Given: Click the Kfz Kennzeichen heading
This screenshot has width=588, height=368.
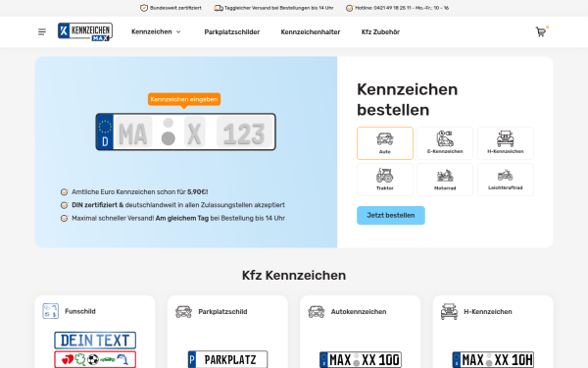Looking at the screenshot, I should [x=294, y=275].
